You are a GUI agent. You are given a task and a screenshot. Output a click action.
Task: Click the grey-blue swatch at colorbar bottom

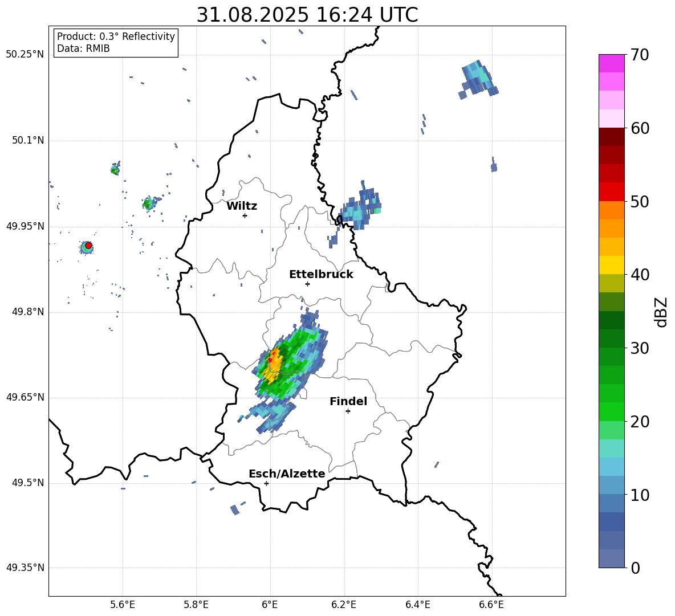click(x=611, y=558)
